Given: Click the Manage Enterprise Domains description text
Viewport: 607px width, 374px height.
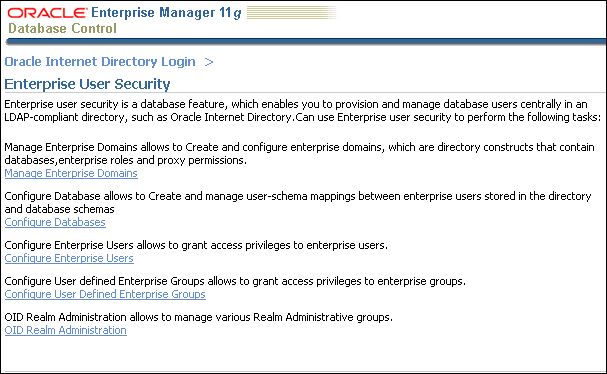Looking at the screenshot, I should (x=299, y=154).
